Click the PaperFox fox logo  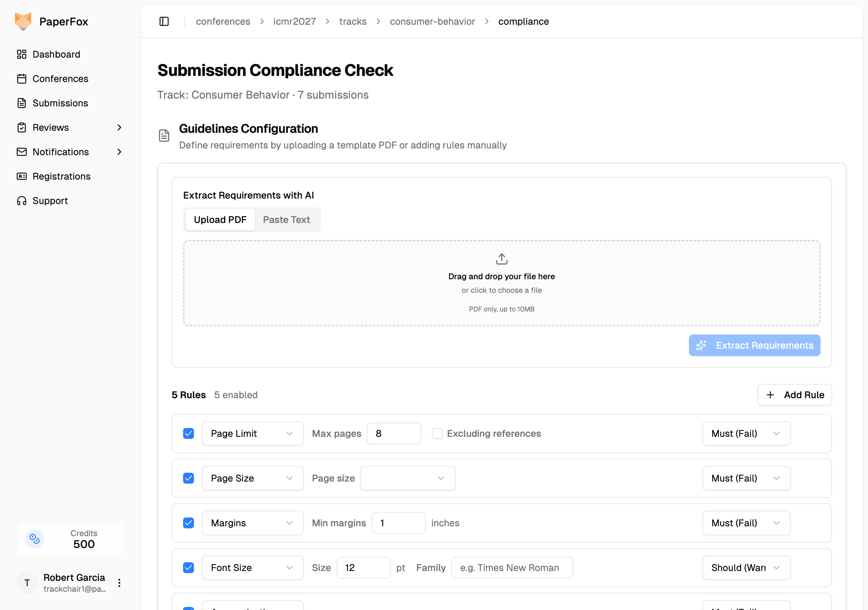click(23, 22)
